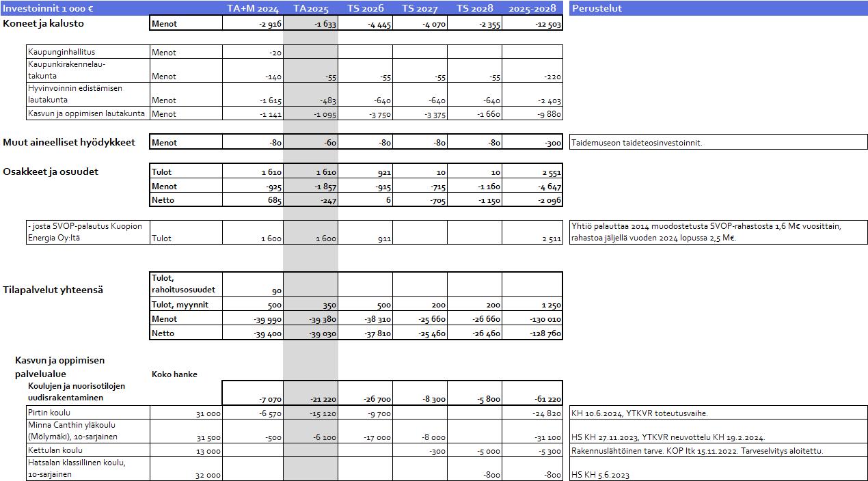868x481 pixels.
Task: Select the 1 250 total cell
Action: 532,304
